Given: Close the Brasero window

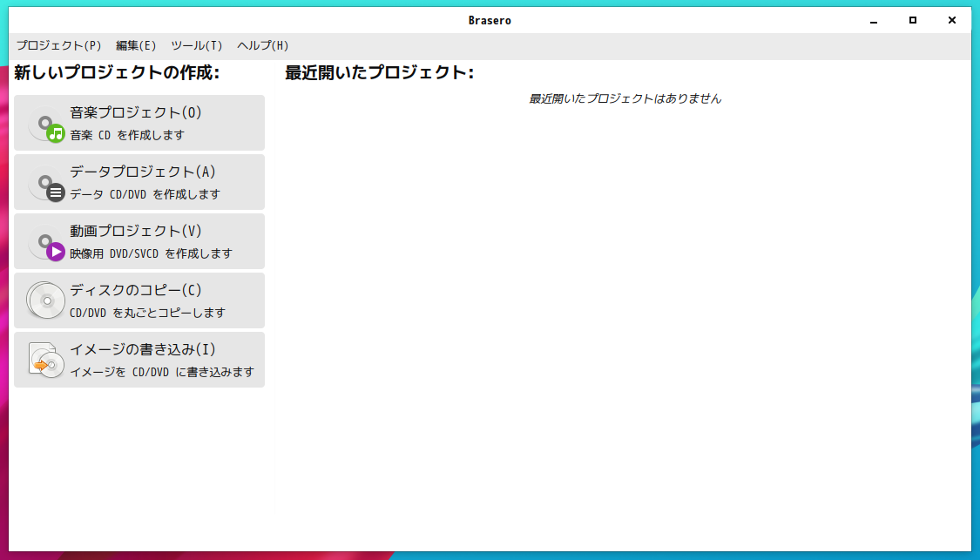Looking at the screenshot, I should click(952, 21).
